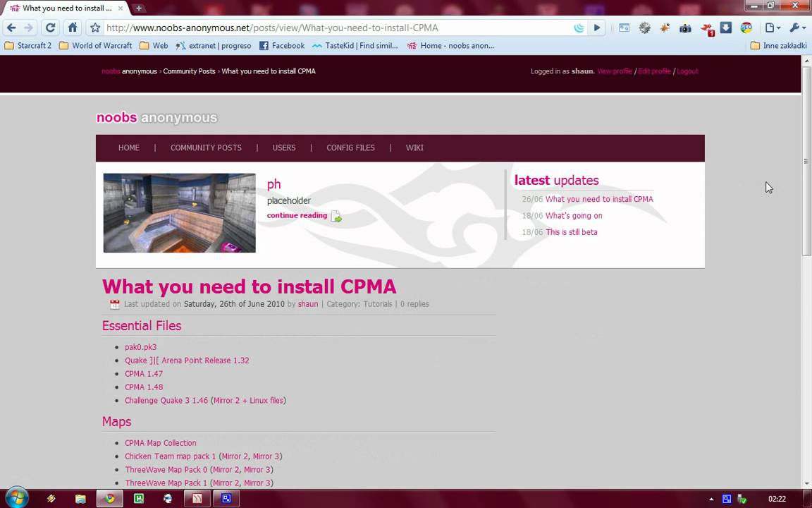The height and width of the screenshot is (508, 812).
Task: Open the CPMA 1.47 link
Action: (144, 374)
